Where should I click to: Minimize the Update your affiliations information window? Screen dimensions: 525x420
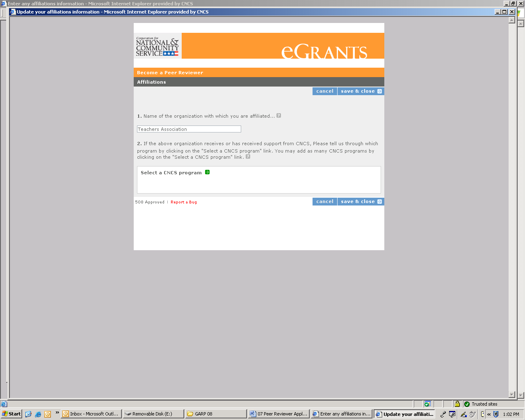point(498,12)
